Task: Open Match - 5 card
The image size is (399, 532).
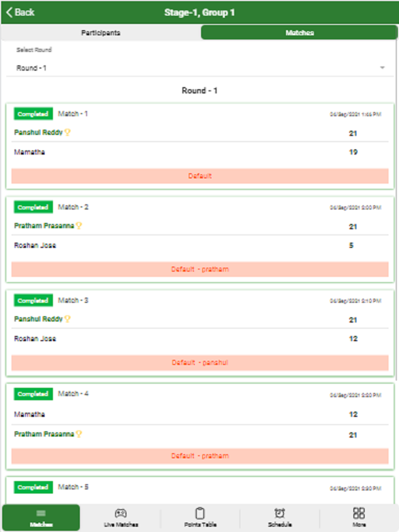Action: pyautogui.click(x=200, y=491)
